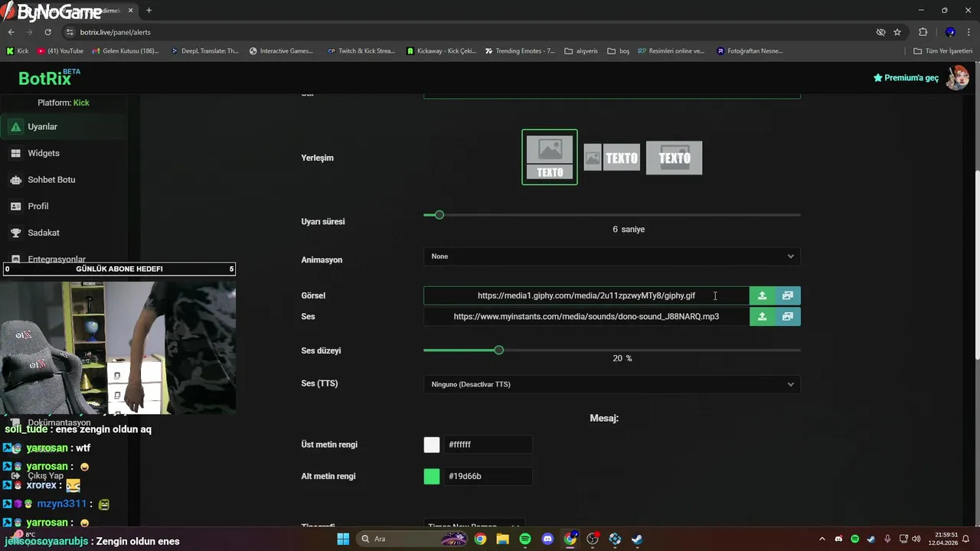The width and height of the screenshot is (980, 551).
Task: Open Discord from taskbar
Action: tap(547, 539)
